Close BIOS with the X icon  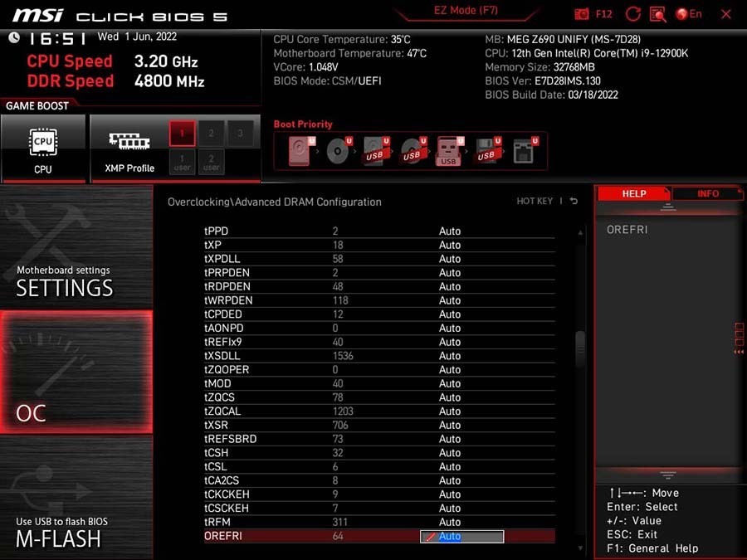point(726,14)
